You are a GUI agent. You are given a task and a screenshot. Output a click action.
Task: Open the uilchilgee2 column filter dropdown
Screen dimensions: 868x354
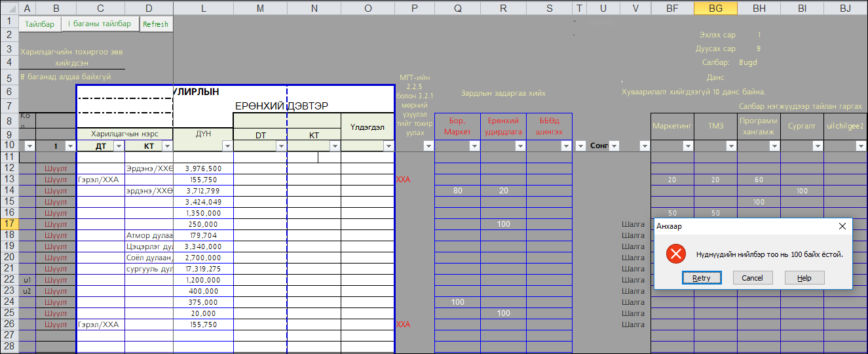(x=861, y=146)
